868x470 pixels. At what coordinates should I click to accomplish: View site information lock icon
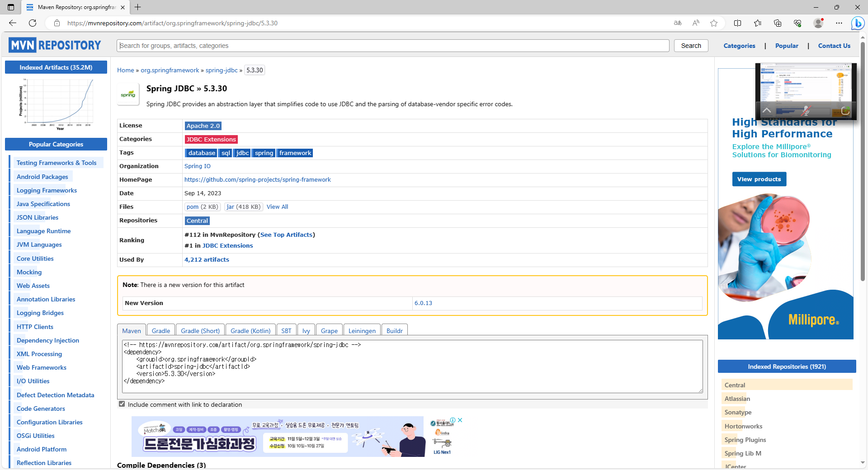[x=57, y=23]
